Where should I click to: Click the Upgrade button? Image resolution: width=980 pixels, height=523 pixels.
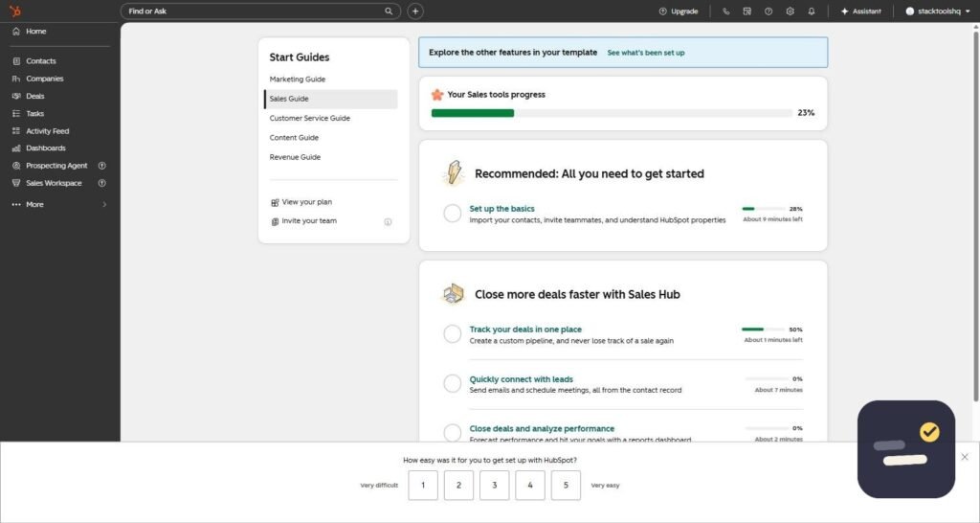(679, 11)
